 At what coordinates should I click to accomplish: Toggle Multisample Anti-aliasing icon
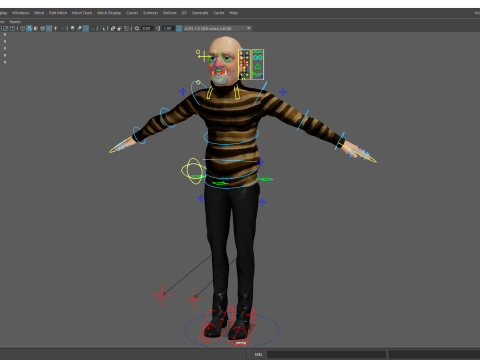[86, 29]
